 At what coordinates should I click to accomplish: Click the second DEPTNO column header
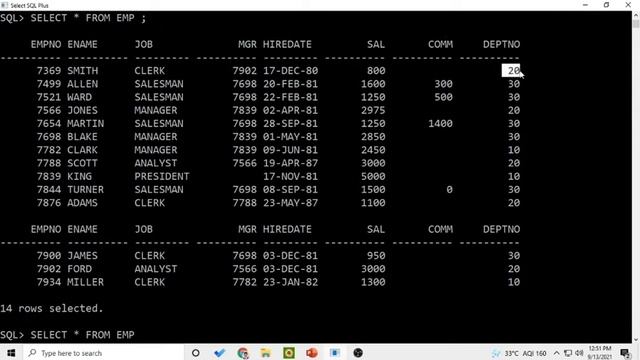click(502, 229)
